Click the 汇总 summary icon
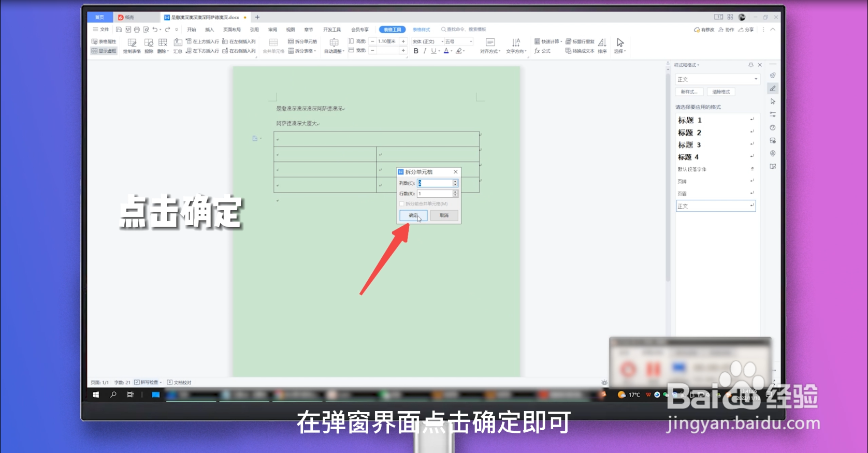The height and width of the screenshot is (453, 868). 178,46
